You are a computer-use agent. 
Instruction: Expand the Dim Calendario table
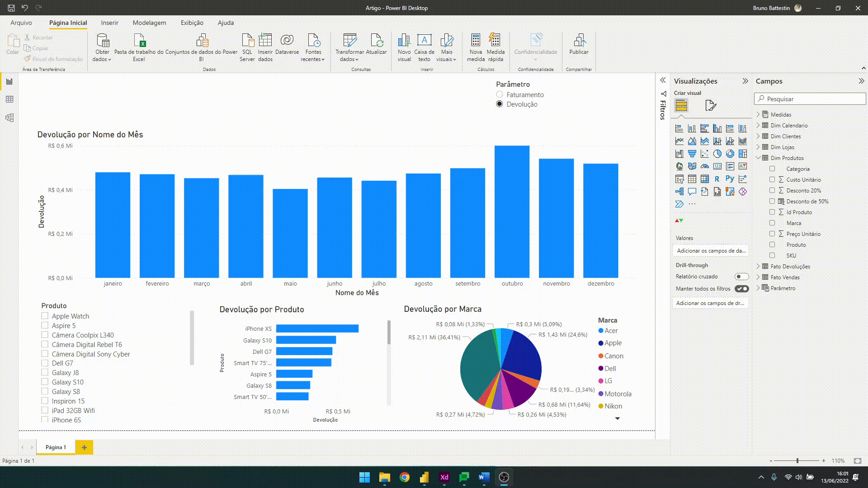point(758,125)
